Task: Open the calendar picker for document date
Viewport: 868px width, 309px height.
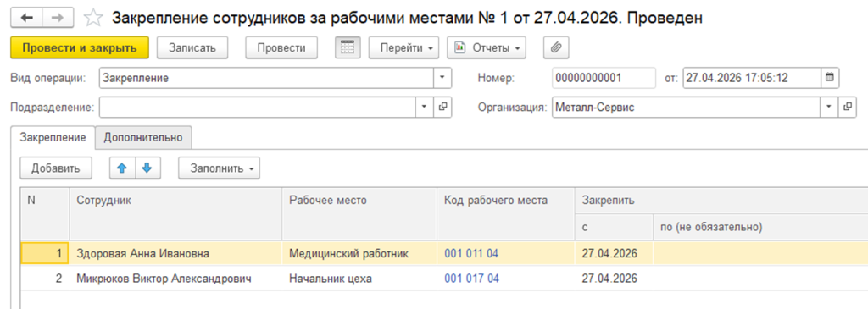Action: point(830,78)
